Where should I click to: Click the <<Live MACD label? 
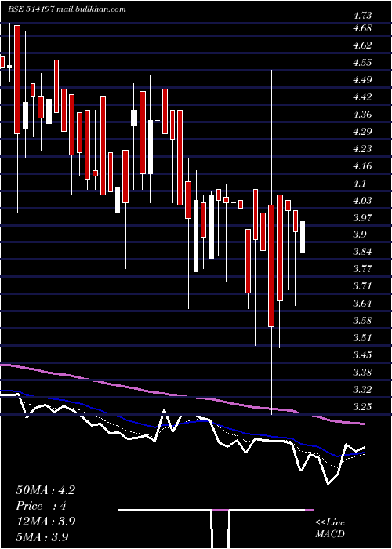330,529
